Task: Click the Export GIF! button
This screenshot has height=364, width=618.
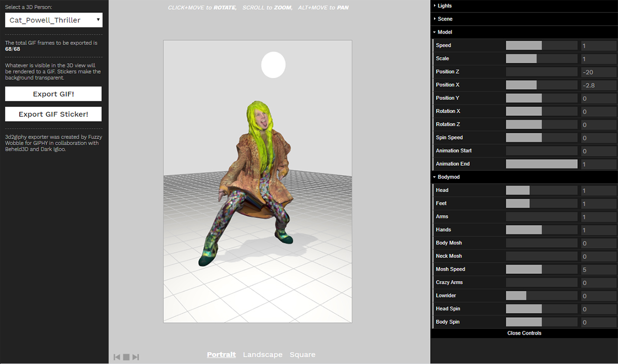Action: click(x=54, y=94)
